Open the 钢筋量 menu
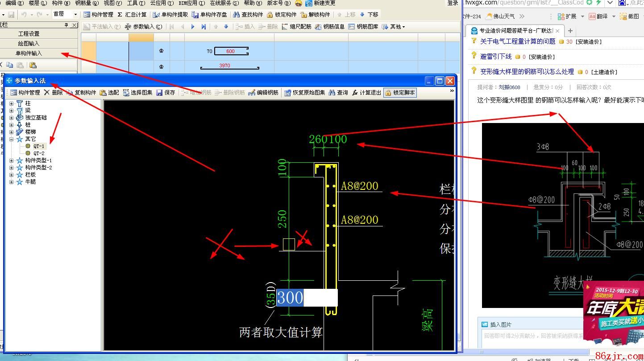 point(87,3)
